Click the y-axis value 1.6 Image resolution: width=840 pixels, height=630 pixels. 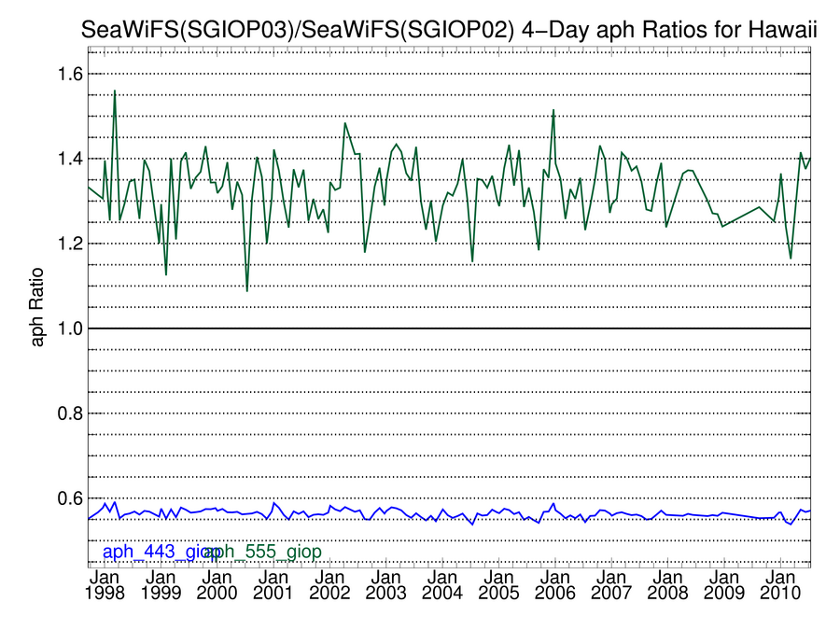pos(70,74)
